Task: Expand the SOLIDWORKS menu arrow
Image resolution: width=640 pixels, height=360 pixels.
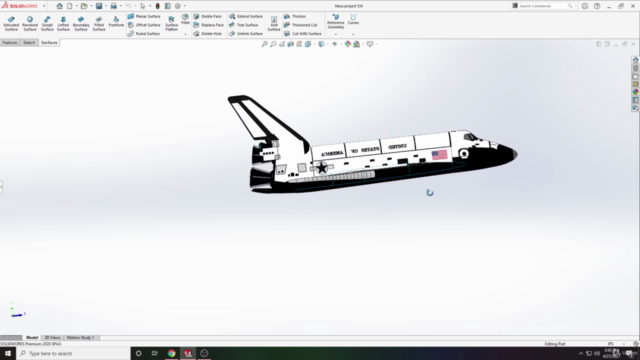Action: tap(44, 6)
